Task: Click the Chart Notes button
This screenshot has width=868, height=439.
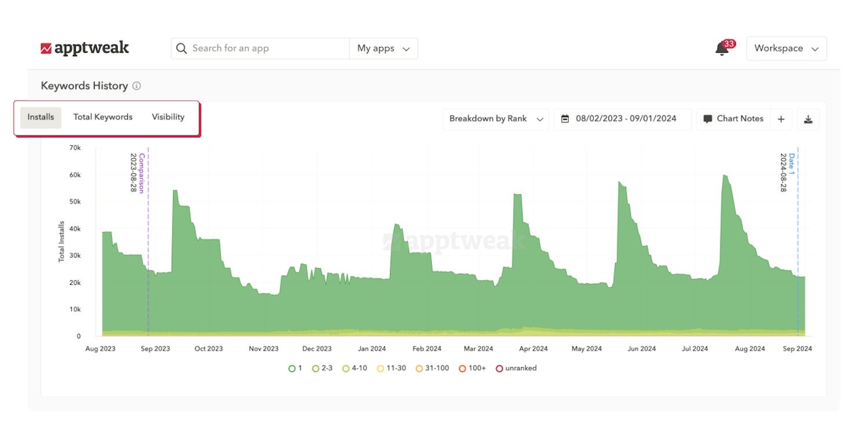Action: pyautogui.click(x=733, y=119)
